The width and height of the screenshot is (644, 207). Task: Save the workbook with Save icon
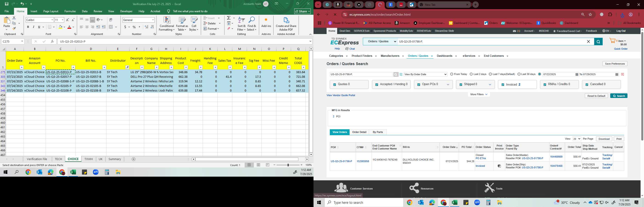coord(6,4)
